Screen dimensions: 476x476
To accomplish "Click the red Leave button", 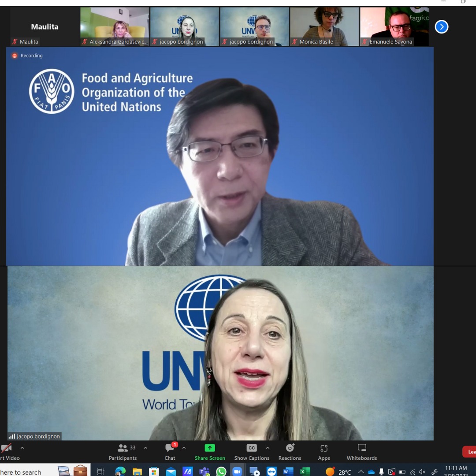I will pyautogui.click(x=469, y=452).
